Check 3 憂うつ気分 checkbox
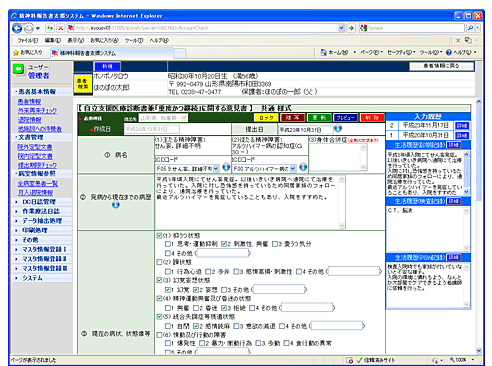The height and width of the screenshot is (366, 492). pyautogui.click(x=275, y=244)
